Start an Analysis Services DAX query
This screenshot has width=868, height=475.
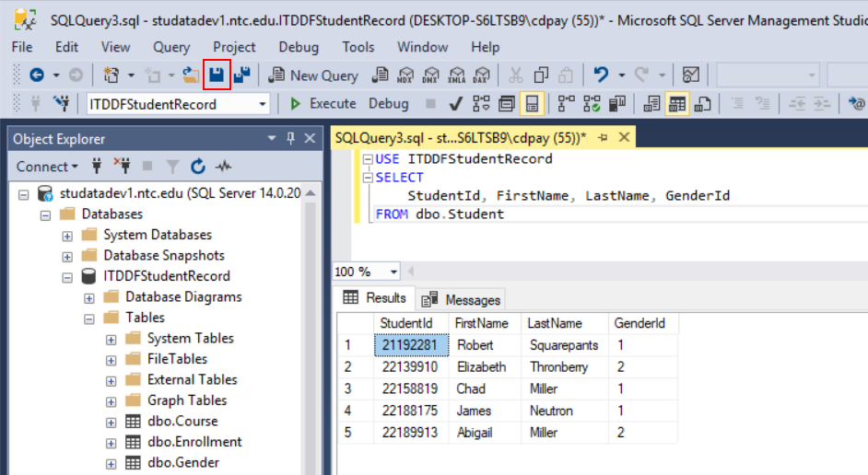click(x=482, y=75)
